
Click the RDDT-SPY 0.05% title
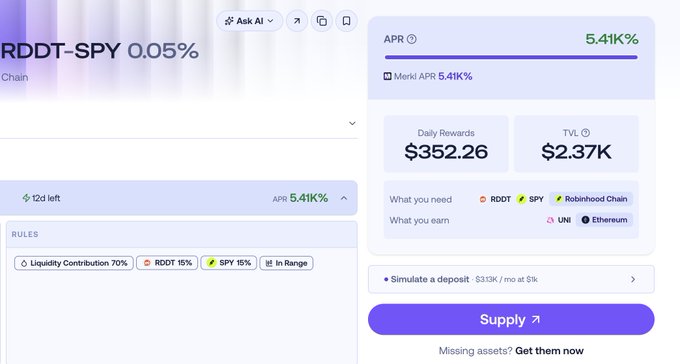point(100,51)
